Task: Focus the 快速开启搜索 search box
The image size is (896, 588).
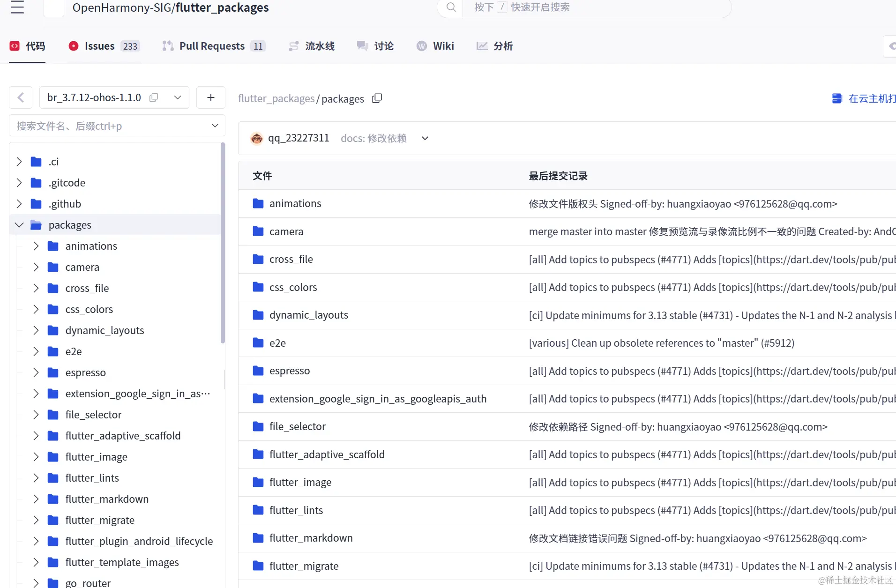Action: tap(596, 7)
